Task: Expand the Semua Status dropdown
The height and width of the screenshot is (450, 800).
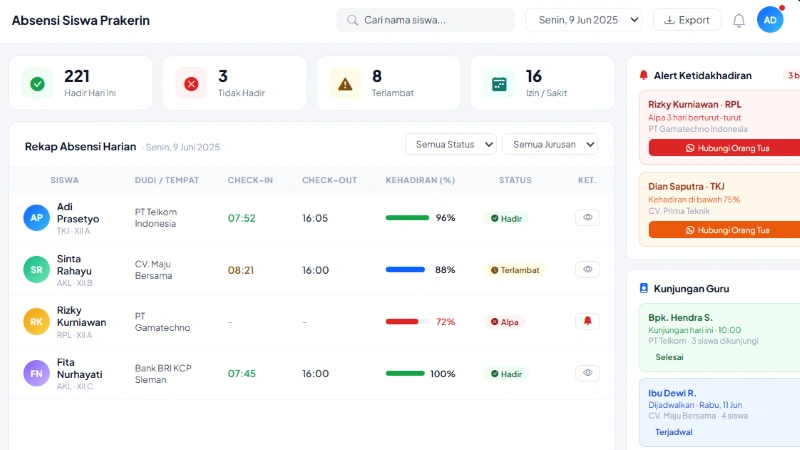Action: coord(450,144)
